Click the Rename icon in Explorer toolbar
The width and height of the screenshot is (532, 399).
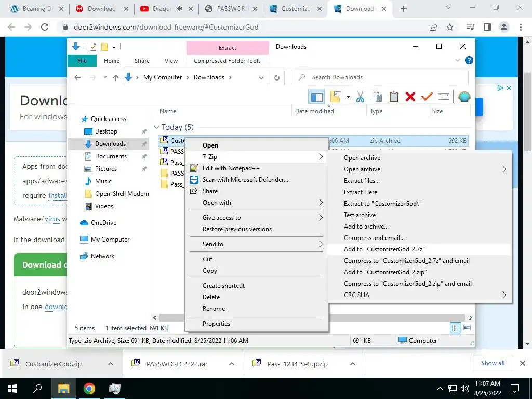[444, 97]
